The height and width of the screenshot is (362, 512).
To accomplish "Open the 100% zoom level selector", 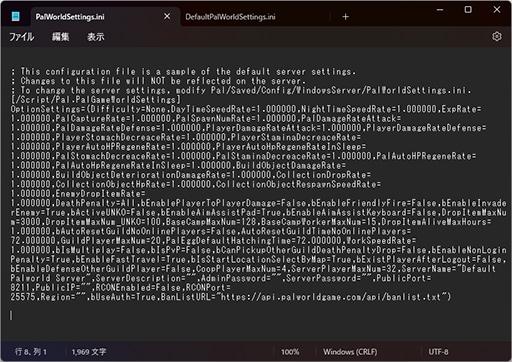I will coord(290,352).
